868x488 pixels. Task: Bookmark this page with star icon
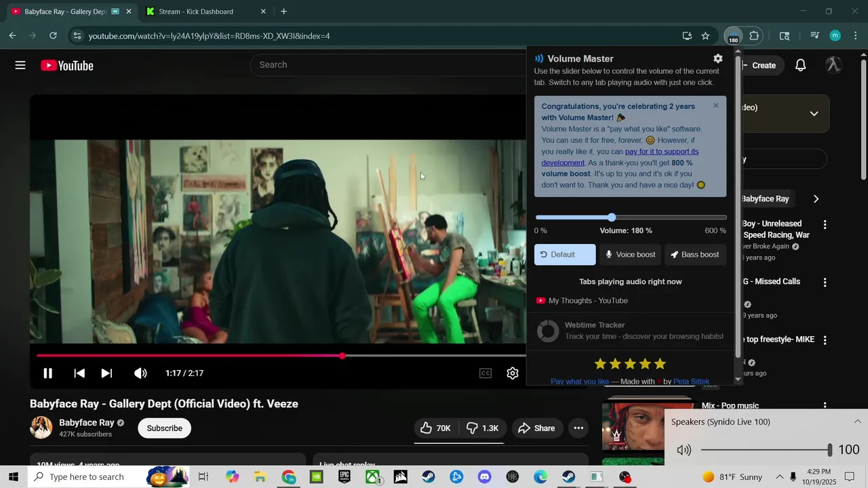(x=705, y=36)
